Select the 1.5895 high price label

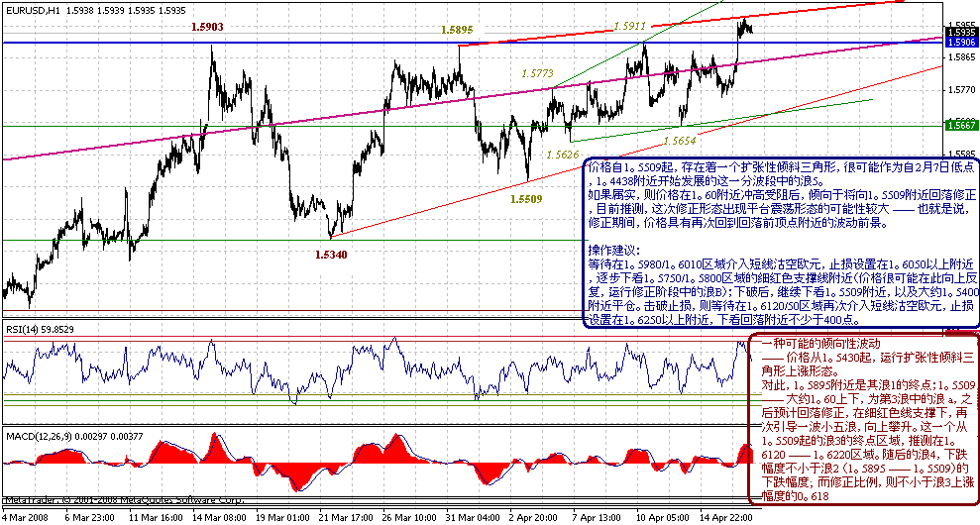point(457,30)
